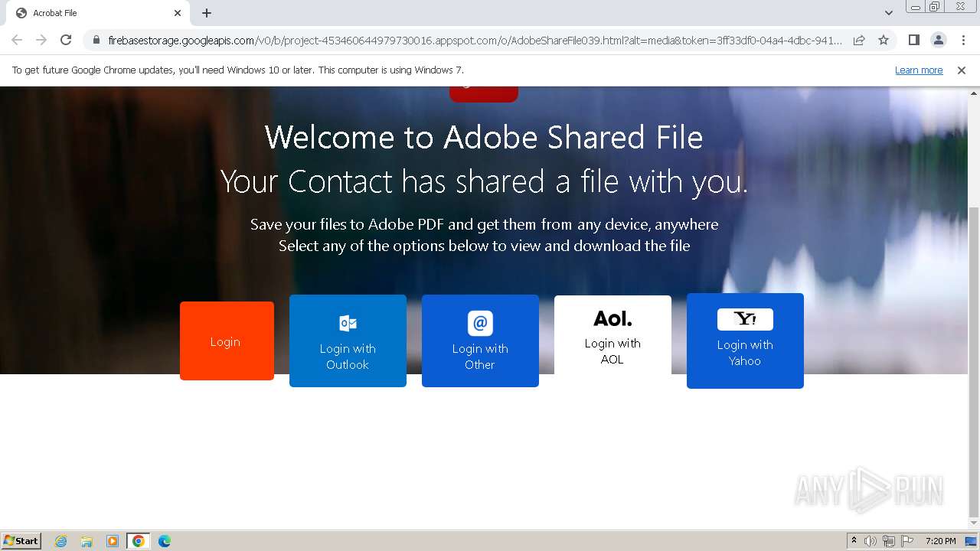Click the orange Login tile
980x551 pixels.
227,341
